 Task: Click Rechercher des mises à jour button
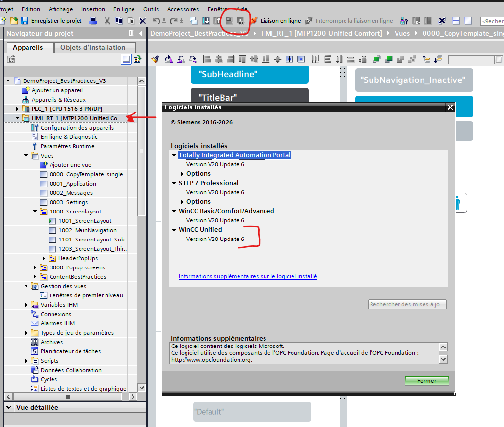tap(407, 304)
